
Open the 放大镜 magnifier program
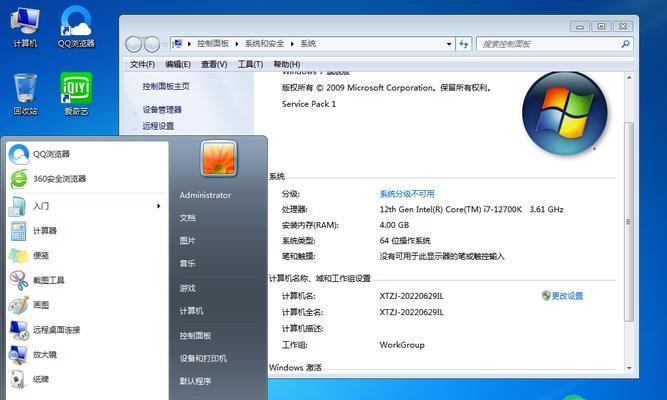tap(87, 354)
